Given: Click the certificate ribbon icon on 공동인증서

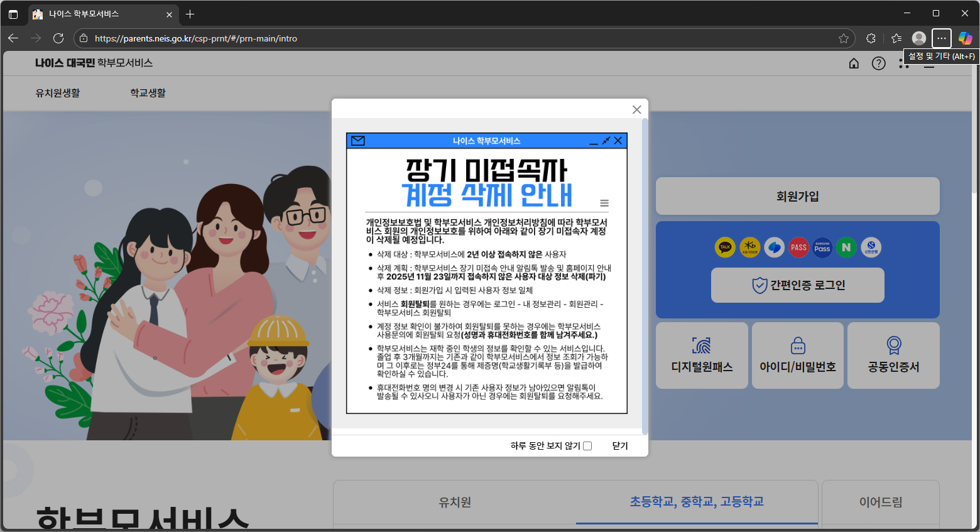Looking at the screenshot, I should pos(894,345).
